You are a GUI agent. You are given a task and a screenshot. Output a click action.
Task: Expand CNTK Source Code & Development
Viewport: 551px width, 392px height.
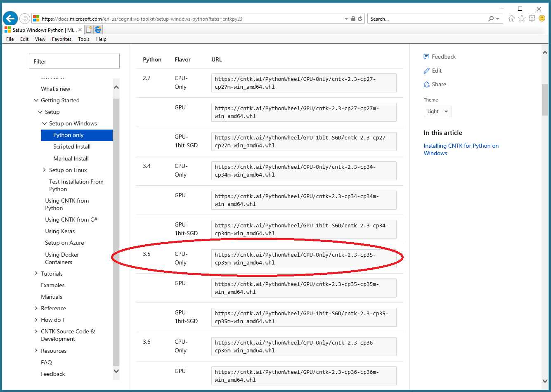pyautogui.click(x=36, y=331)
